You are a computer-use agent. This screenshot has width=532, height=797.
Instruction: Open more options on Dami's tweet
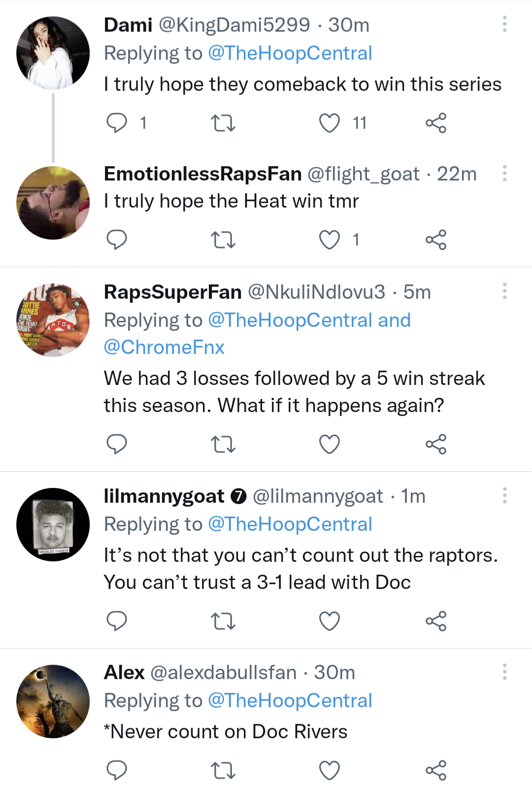(504, 24)
